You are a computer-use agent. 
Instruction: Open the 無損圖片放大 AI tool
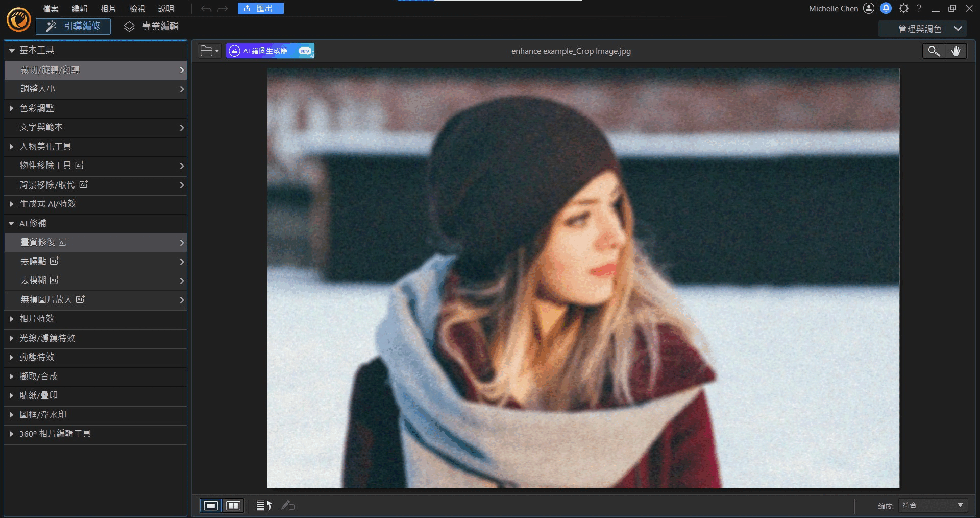tap(96, 300)
